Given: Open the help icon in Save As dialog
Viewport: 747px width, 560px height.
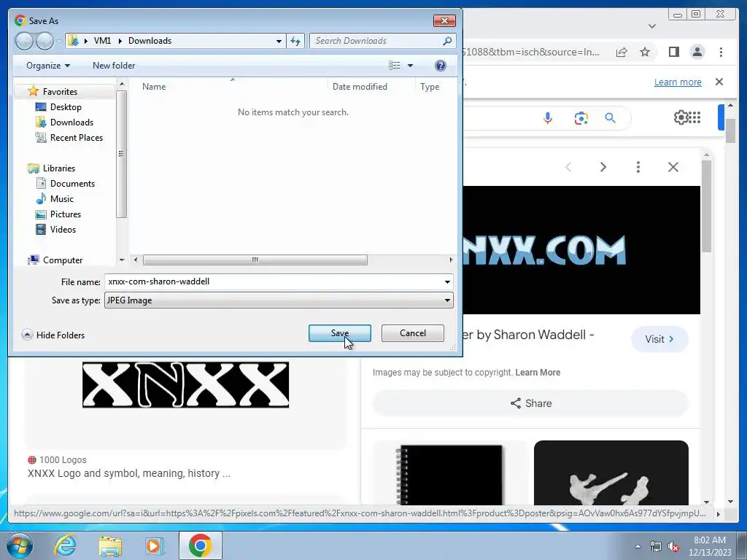Looking at the screenshot, I should click(x=441, y=65).
